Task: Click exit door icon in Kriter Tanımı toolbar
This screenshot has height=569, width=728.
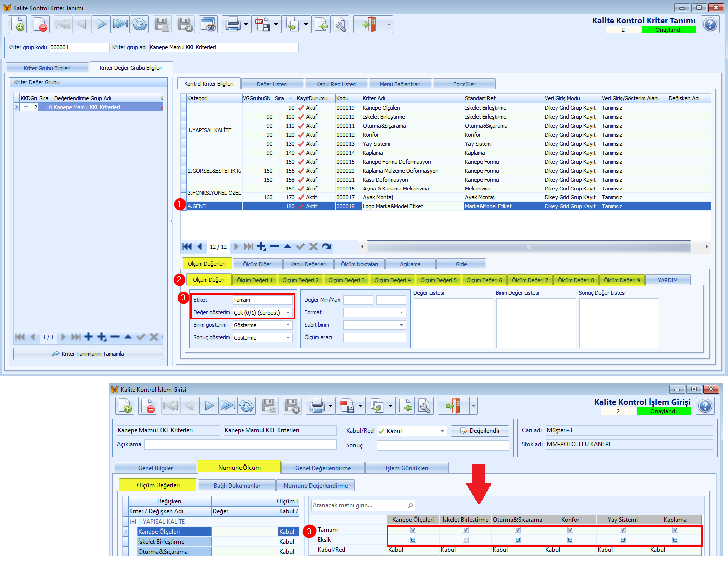Action: [x=369, y=24]
